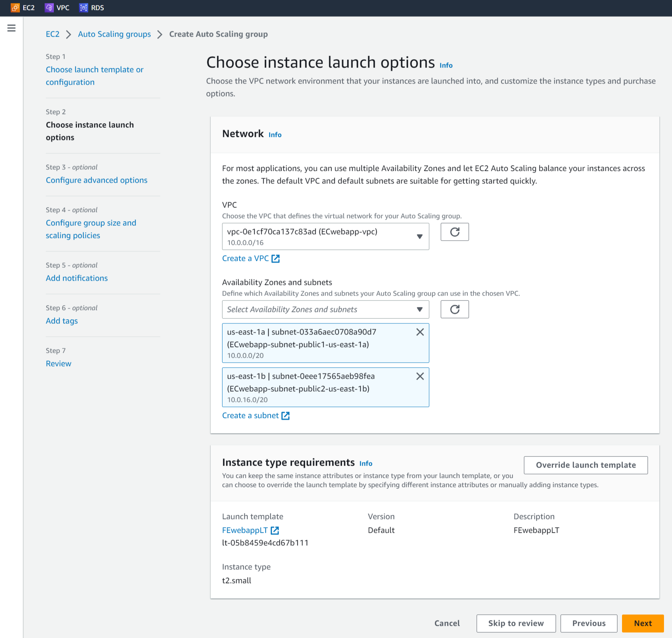672x638 pixels.
Task: Remove the us-east-1a subnet selection
Action: click(420, 332)
